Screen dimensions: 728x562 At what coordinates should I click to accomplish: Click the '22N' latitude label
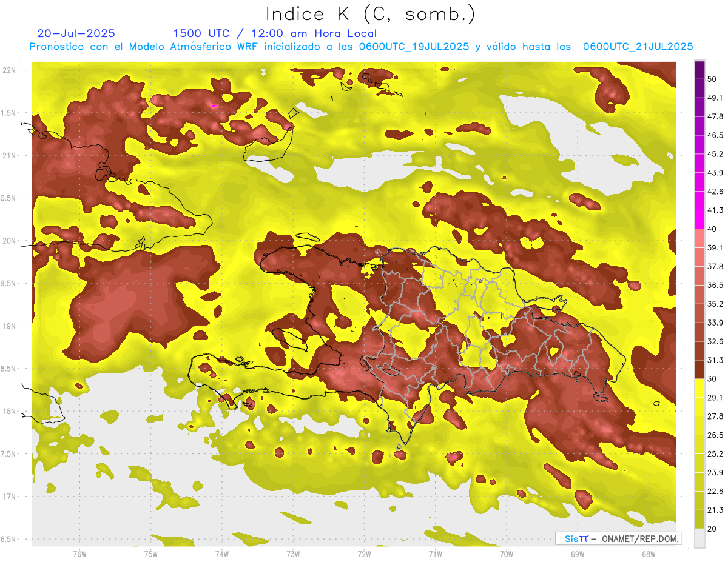coord(10,70)
